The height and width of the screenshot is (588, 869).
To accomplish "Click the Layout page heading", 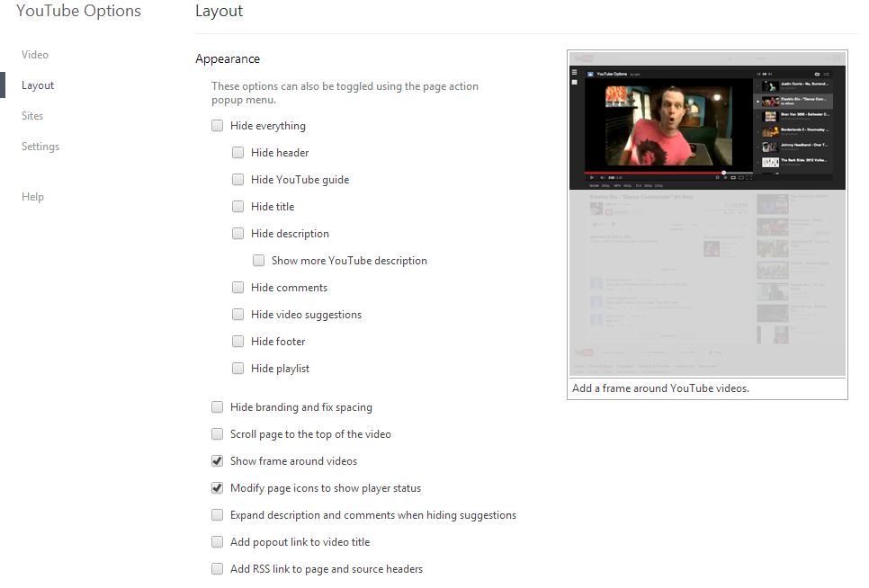I will (x=219, y=11).
